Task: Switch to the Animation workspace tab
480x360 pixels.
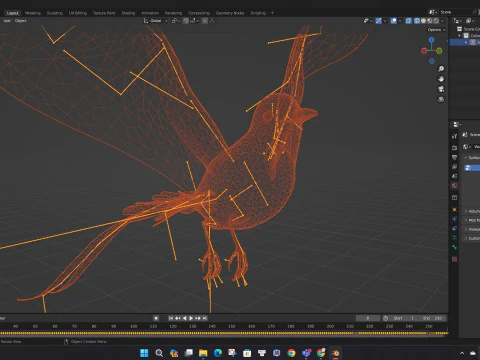Action: pos(150,13)
